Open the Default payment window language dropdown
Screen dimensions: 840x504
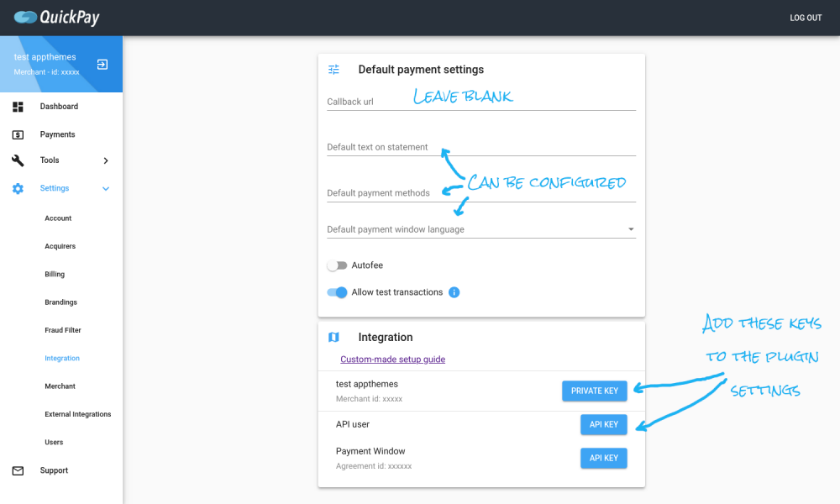click(481, 229)
